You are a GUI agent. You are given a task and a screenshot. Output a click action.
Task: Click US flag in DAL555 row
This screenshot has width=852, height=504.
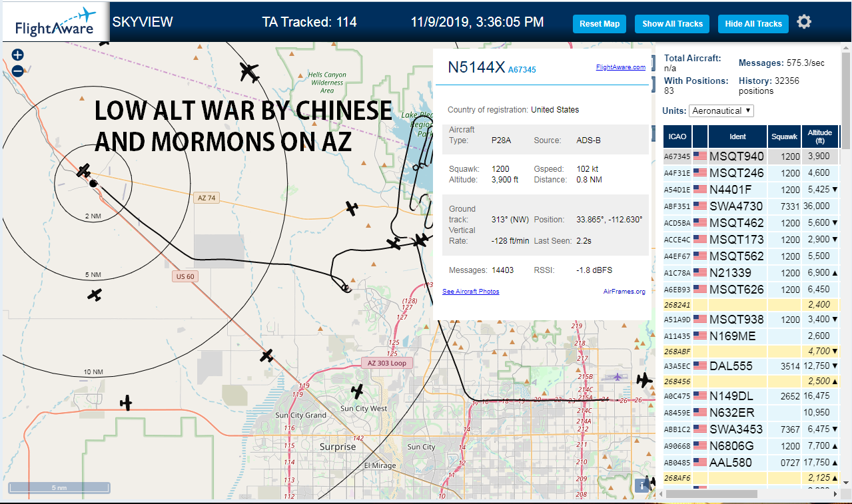pos(700,366)
